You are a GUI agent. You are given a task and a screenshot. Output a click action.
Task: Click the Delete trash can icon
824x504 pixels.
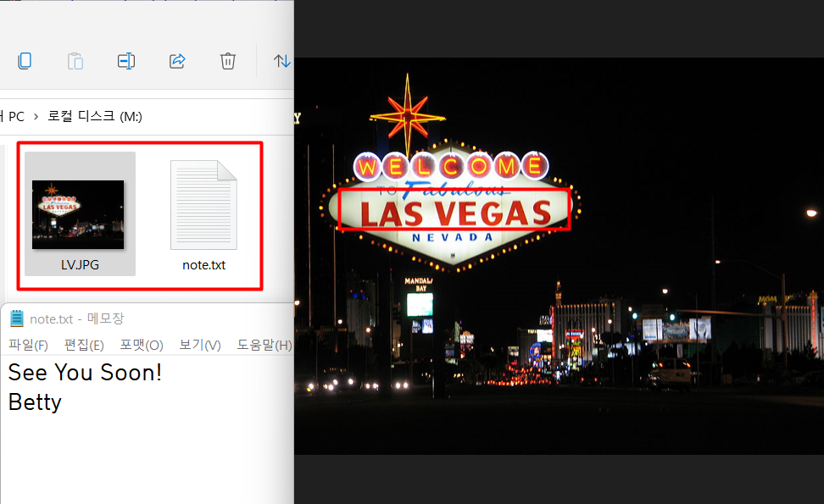pyautogui.click(x=227, y=61)
